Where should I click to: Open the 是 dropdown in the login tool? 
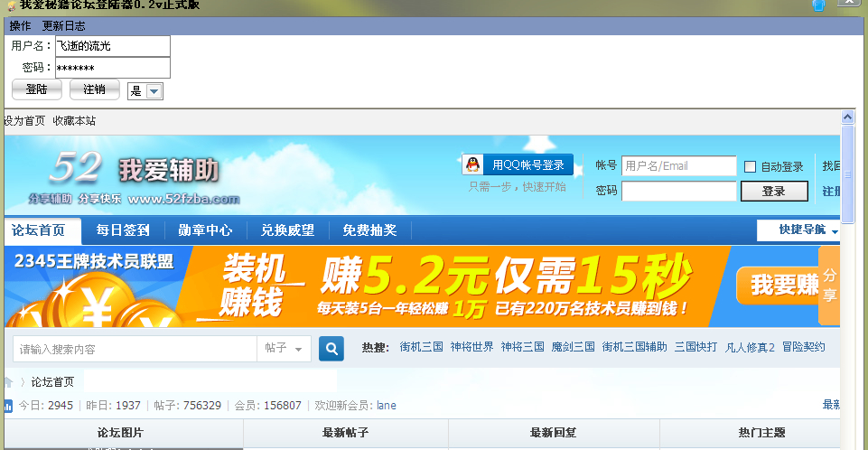(x=154, y=91)
